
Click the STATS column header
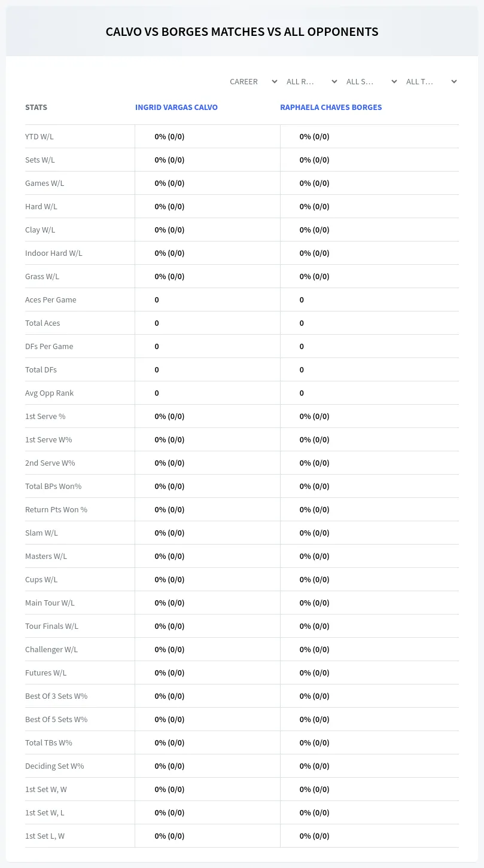tap(36, 108)
